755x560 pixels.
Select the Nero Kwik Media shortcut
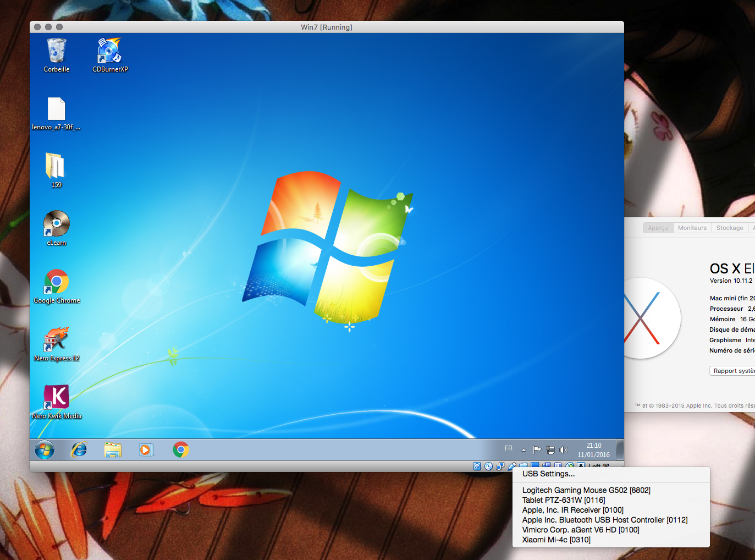point(57,402)
